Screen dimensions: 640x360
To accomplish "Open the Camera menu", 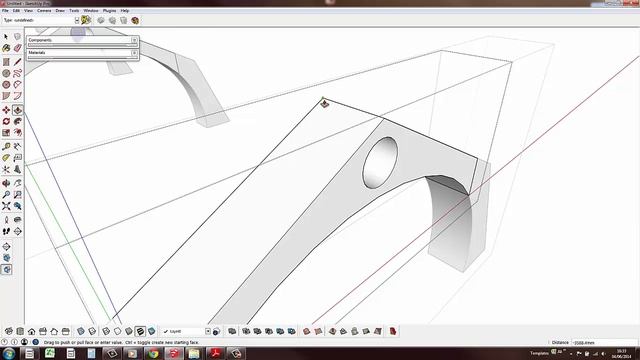I will coord(44,11).
